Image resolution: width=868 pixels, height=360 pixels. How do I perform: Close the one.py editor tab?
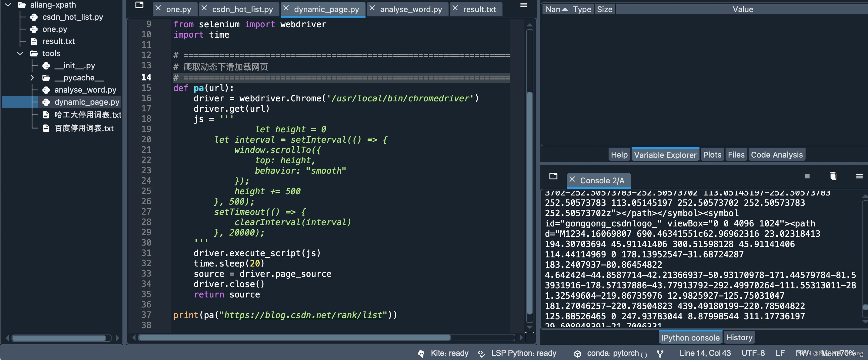click(x=158, y=8)
